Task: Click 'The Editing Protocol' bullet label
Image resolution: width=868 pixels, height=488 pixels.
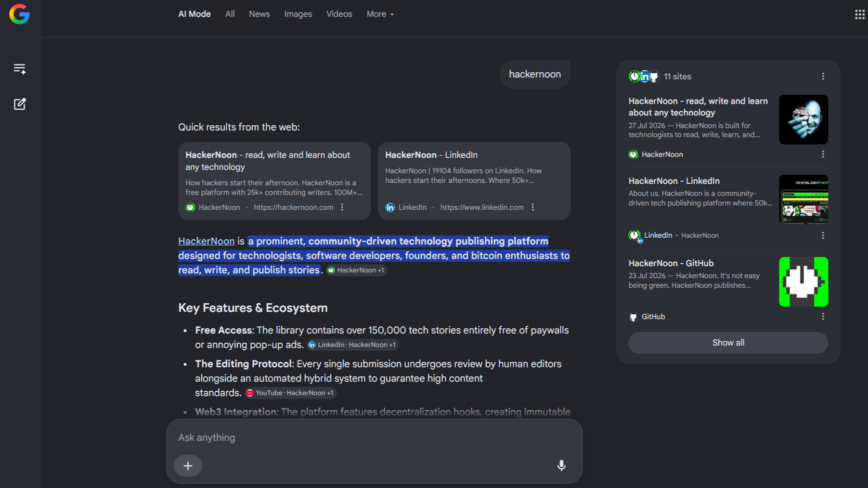Action: point(244,364)
